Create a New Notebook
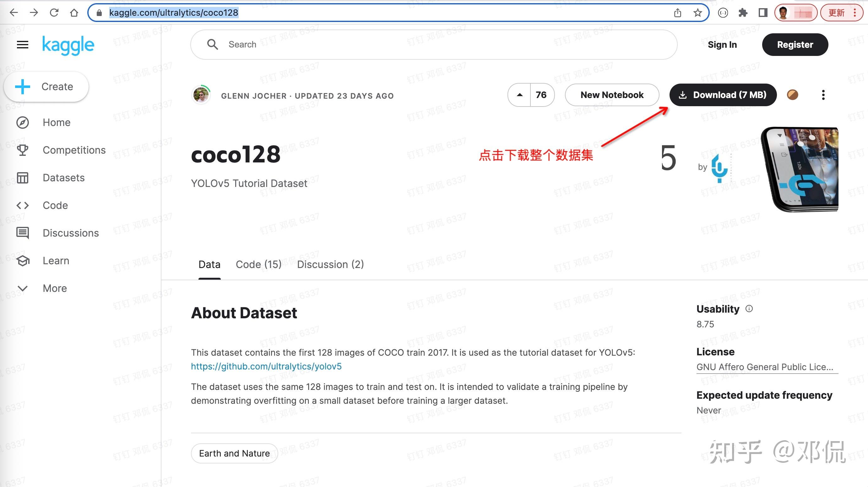868x487 pixels. tap(612, 95)
